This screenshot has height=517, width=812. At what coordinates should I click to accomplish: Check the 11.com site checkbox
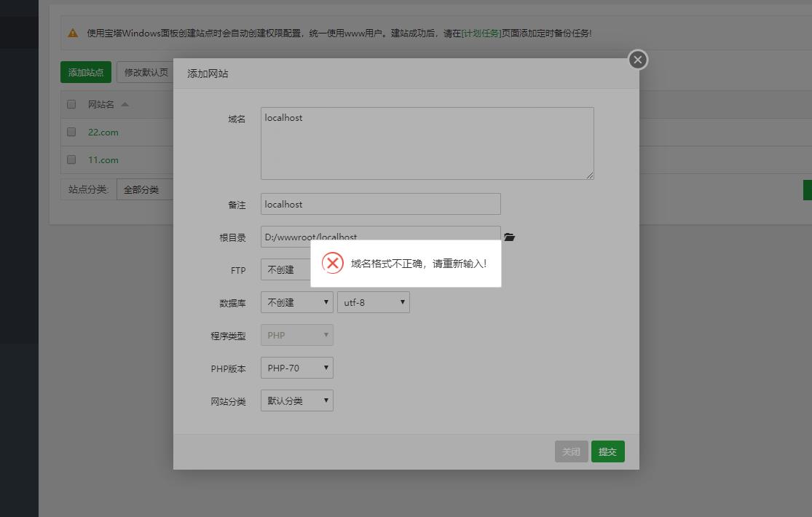(x=71, y=159)
